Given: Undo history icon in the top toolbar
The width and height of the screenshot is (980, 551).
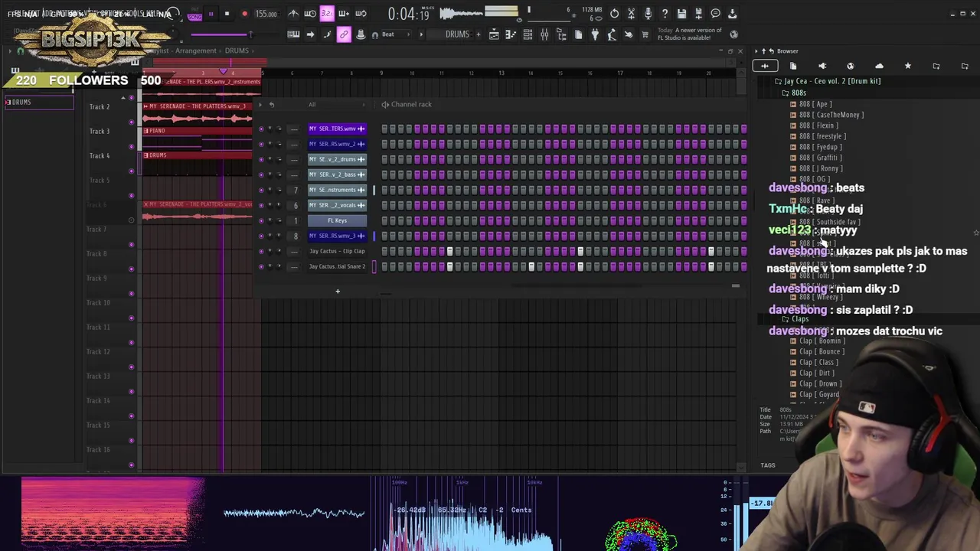Looking at the screenshot, I should tap(614, 14).
